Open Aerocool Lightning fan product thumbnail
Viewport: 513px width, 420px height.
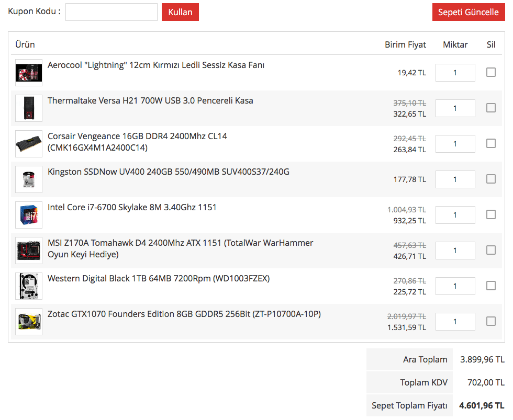pyautogui.click(x=29, y=73)
